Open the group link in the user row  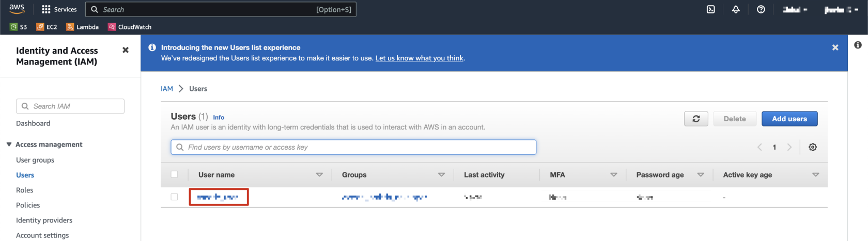[384, 197]
